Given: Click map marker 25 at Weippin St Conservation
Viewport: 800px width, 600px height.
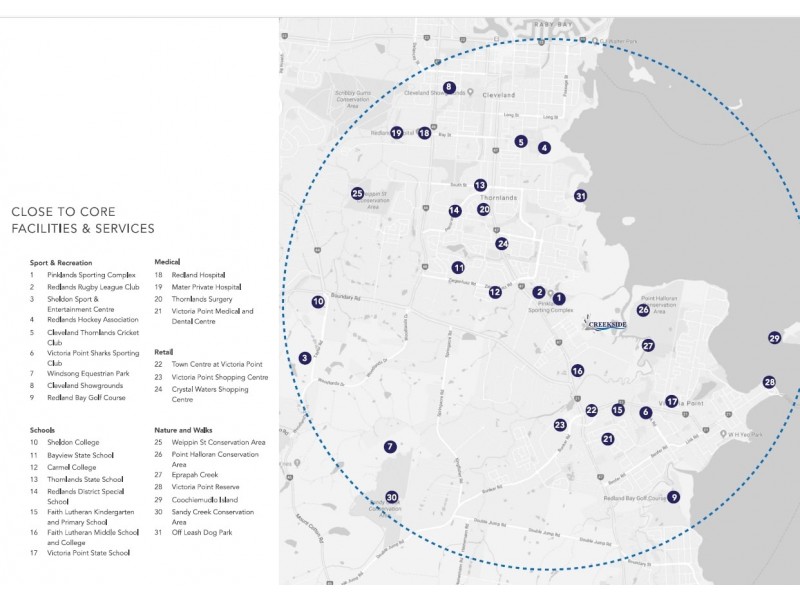Looking at the screenshot, I should pos(358,193).
